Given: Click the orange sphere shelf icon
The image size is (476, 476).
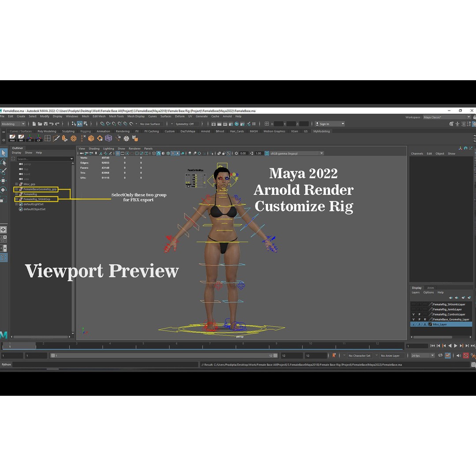Looking at the screenshot, I should coord(74,138).
